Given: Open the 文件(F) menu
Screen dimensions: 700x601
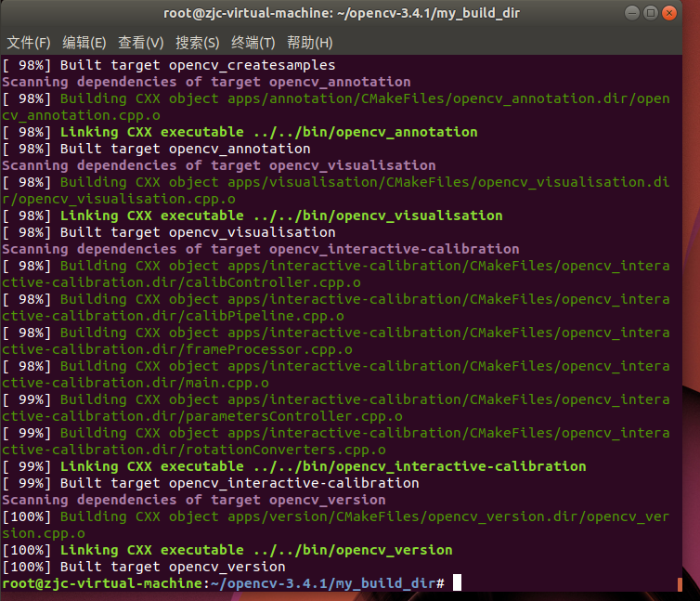Looking at the screenshot, I should tap(29, 43).
